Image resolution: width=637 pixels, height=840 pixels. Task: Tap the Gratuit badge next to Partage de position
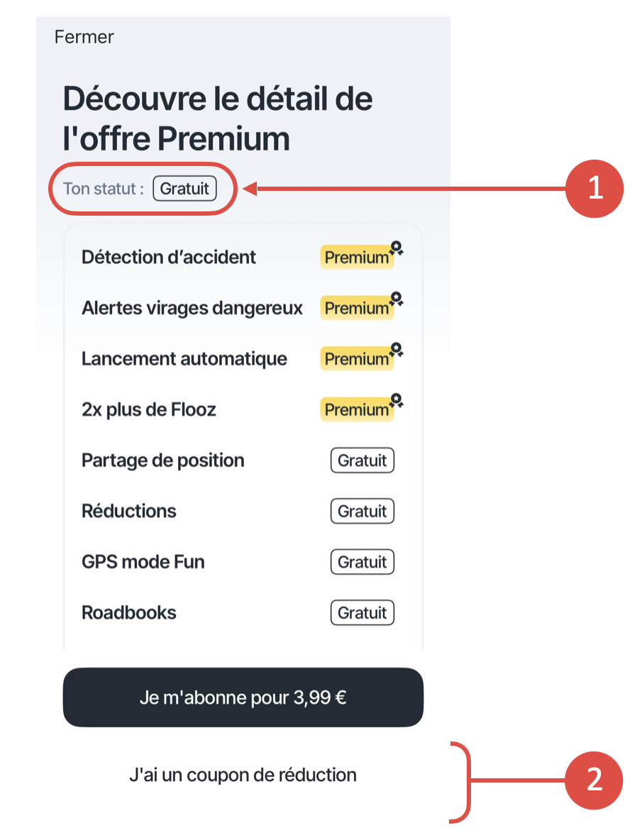[362, 460]
